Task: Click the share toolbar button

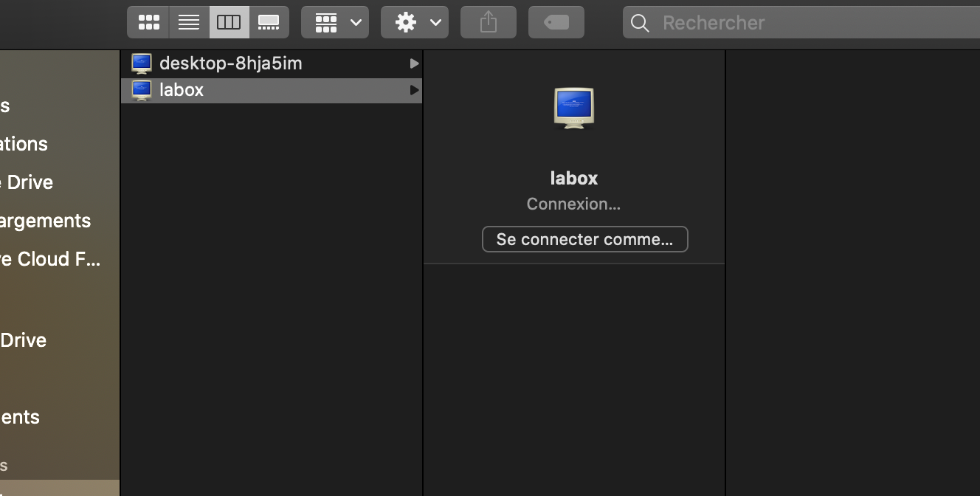Action: point(489,23)
